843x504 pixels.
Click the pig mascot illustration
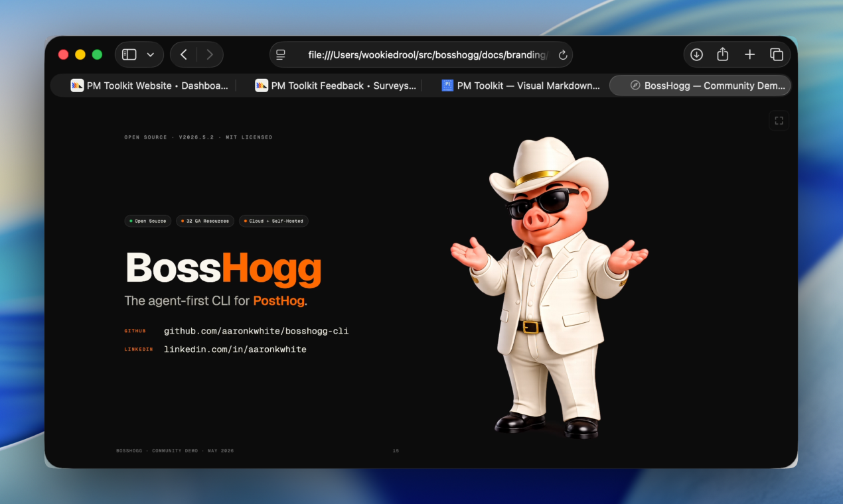click(x=550, y=287)
